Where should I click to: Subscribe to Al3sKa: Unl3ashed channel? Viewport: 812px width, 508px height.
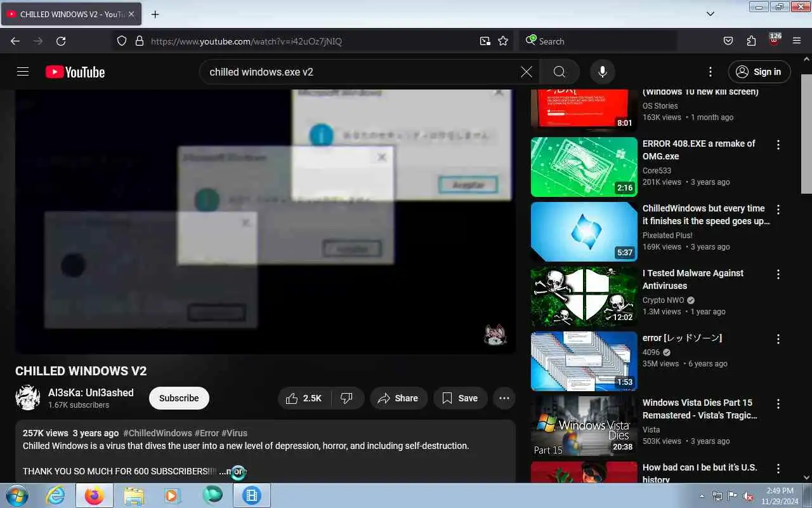click(179, 398)
